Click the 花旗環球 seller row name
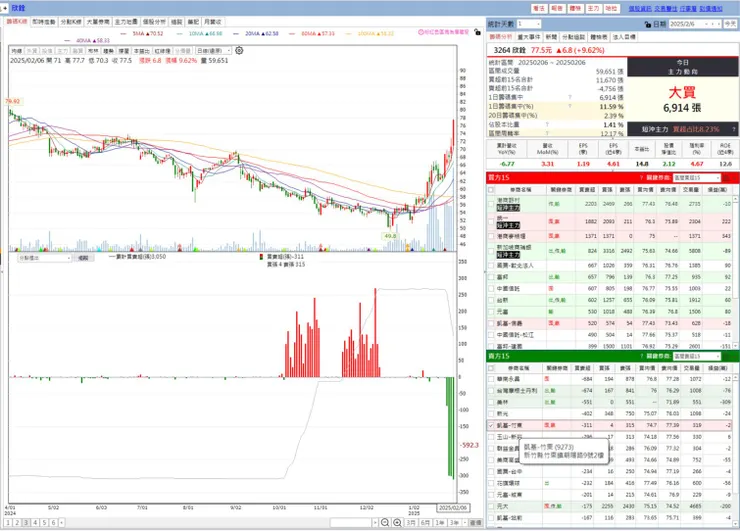740x531 pixels. tap(510, 483)
